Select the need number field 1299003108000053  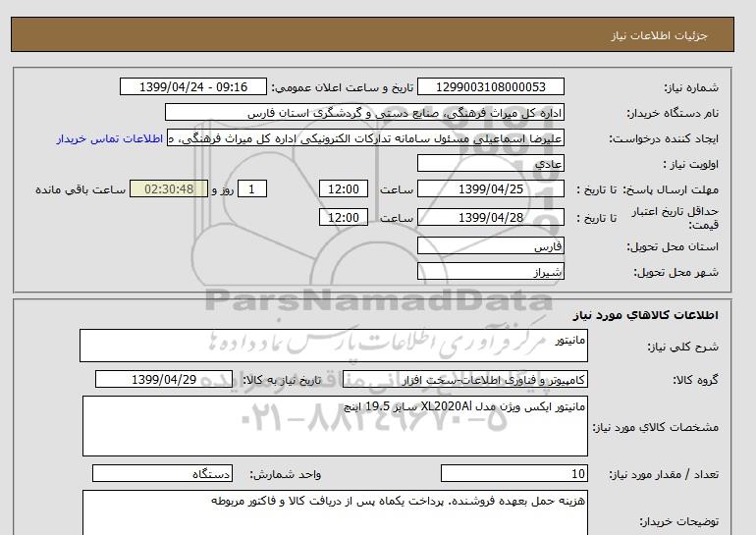click(490, 86)
